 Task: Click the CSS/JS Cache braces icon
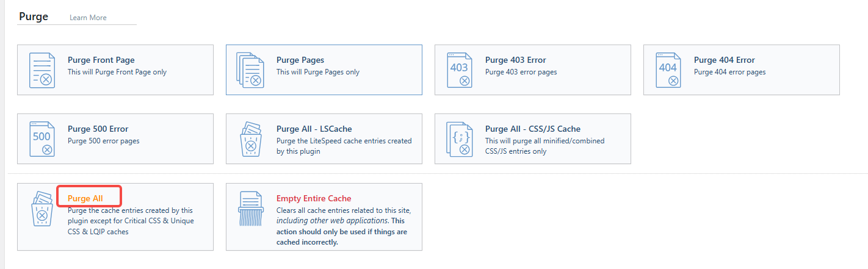coord(459,139)
